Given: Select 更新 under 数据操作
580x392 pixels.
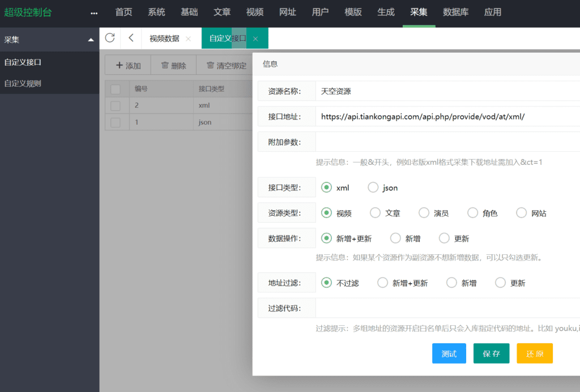Looking at the screenshot, I should coord(444,238).
